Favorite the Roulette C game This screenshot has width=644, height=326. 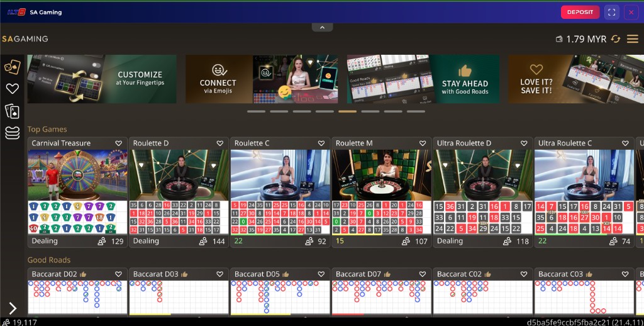pos(321,143)
